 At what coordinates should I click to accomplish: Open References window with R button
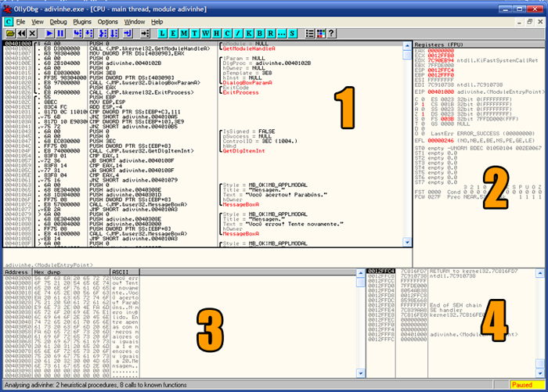click(271, 34)
